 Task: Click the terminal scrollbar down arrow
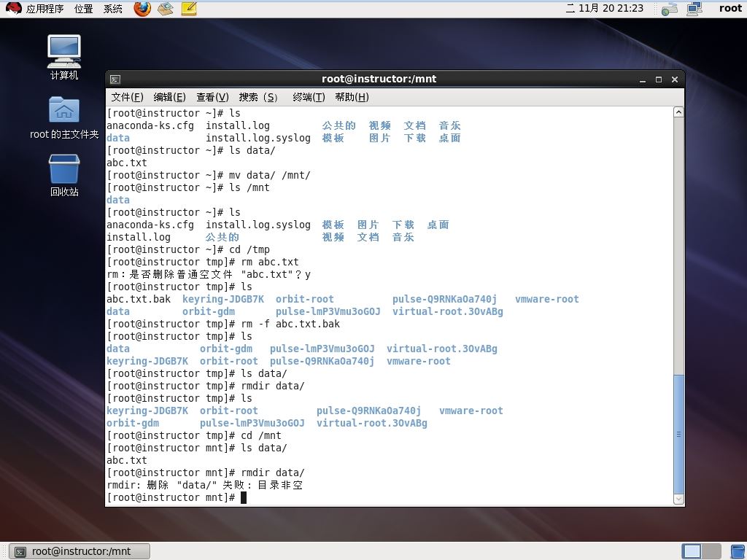[x=679, y=499]
